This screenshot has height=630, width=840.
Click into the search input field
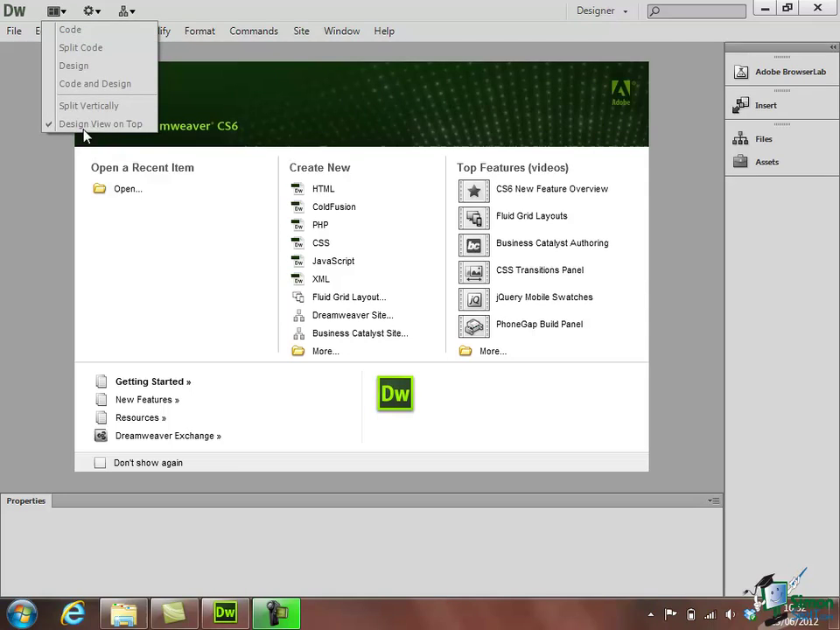696,10
